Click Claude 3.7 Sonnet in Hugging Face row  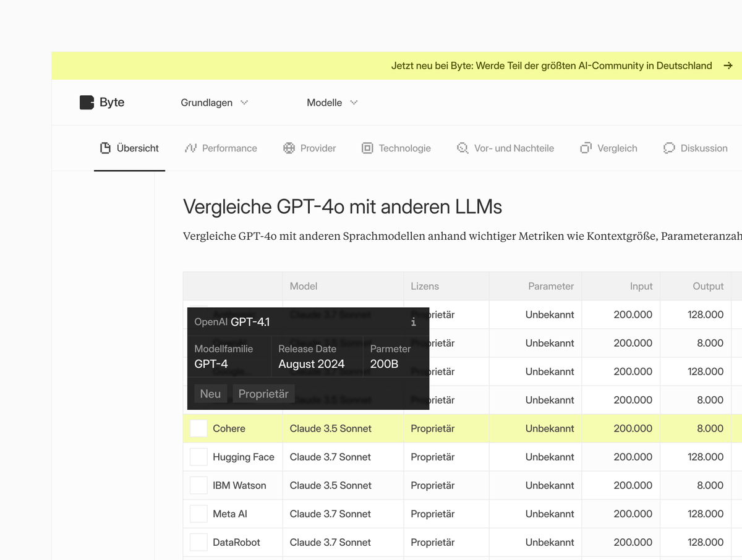[x=330, y=457]
